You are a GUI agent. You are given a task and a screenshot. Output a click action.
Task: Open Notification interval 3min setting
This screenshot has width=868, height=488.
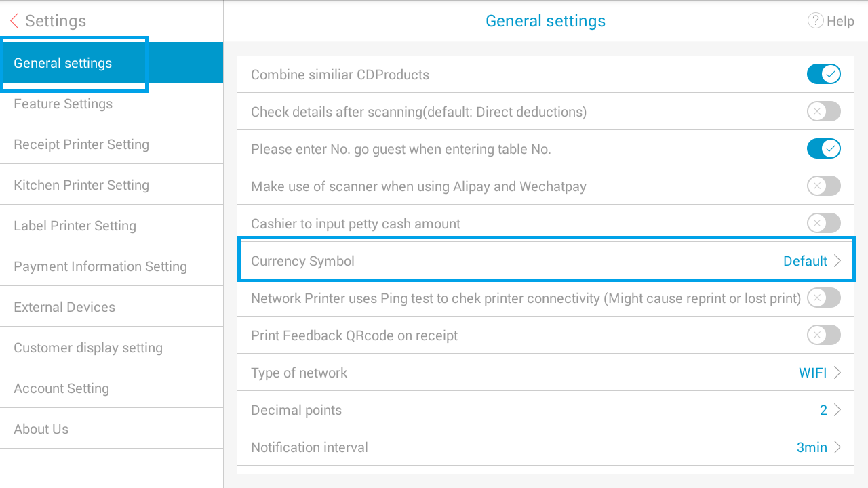(546, 447)
